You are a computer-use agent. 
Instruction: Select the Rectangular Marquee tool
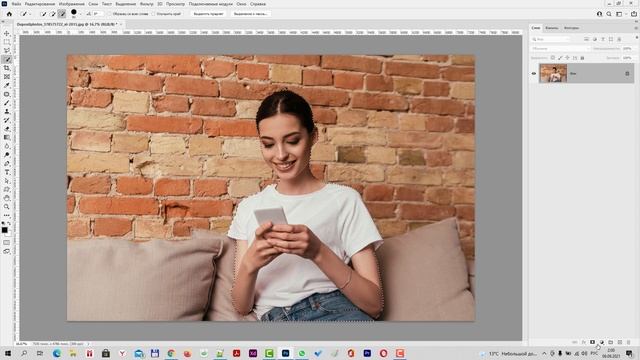(7, 42)
